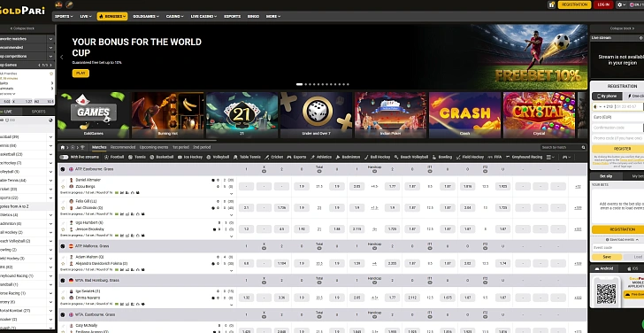Open the gift bonus icon in header
Viewport: 644px width, 333px height.
click(x=552, y=4)
